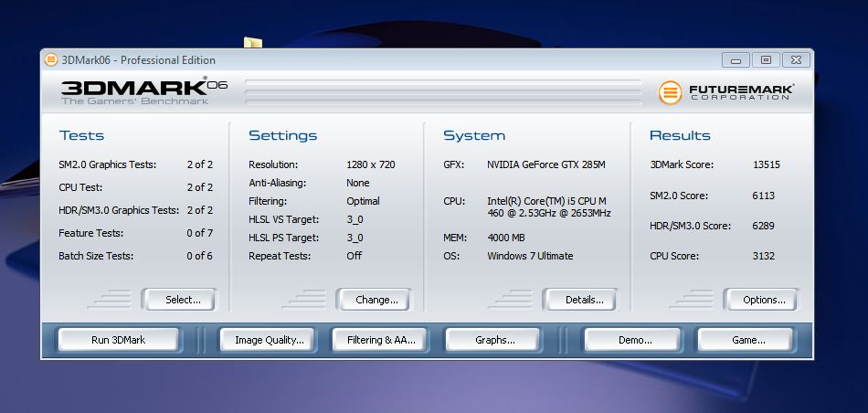The width and height of the screenshot is (868, 413).
Task: Click the CPU Test label
Action: [x=80, y=187]
